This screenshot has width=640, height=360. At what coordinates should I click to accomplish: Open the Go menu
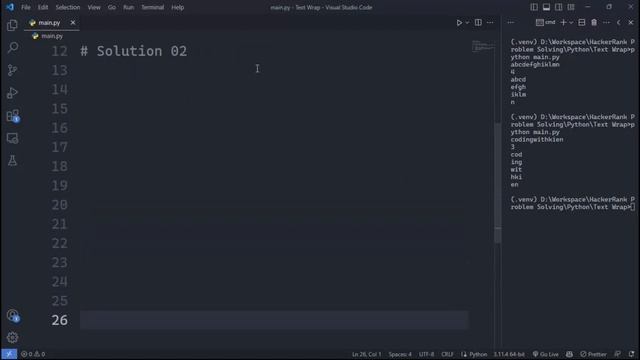(x=111, y=7)
